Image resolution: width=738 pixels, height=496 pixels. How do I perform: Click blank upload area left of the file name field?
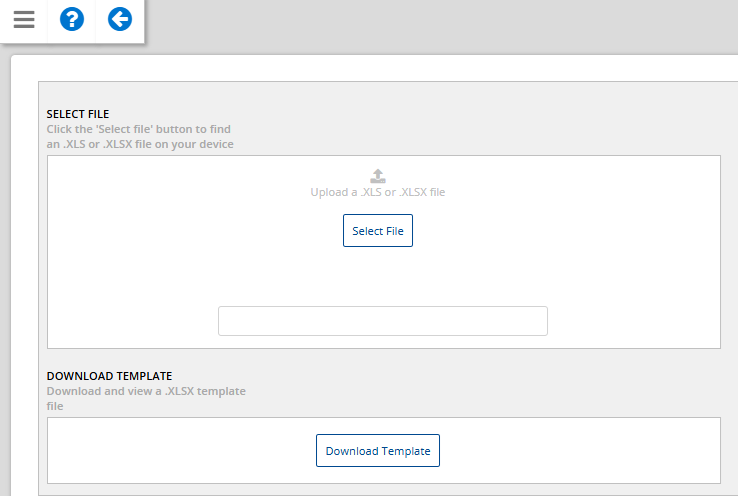(x=133, y=321)
